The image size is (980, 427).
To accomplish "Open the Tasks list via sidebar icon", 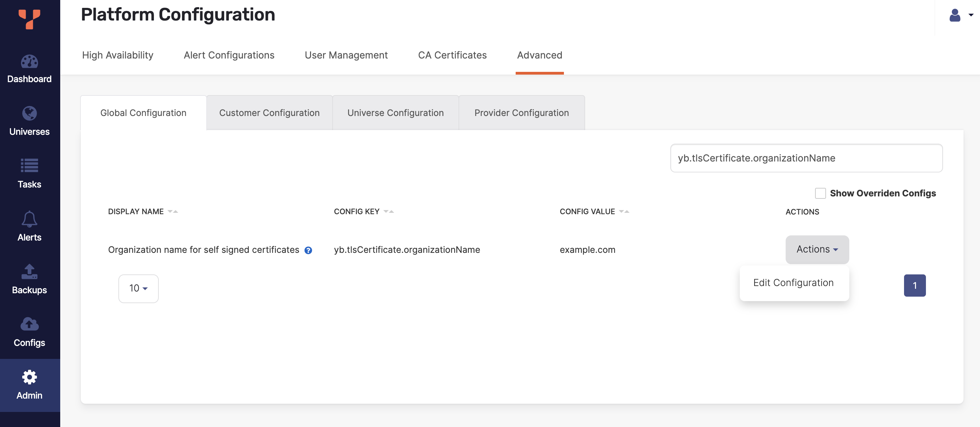I will 29,174.
